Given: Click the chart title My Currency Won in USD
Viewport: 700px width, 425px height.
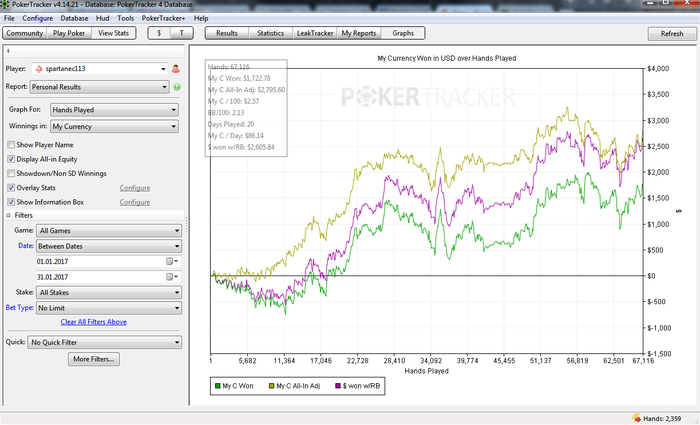Looking at the screenshot, I should click(447, 58).
